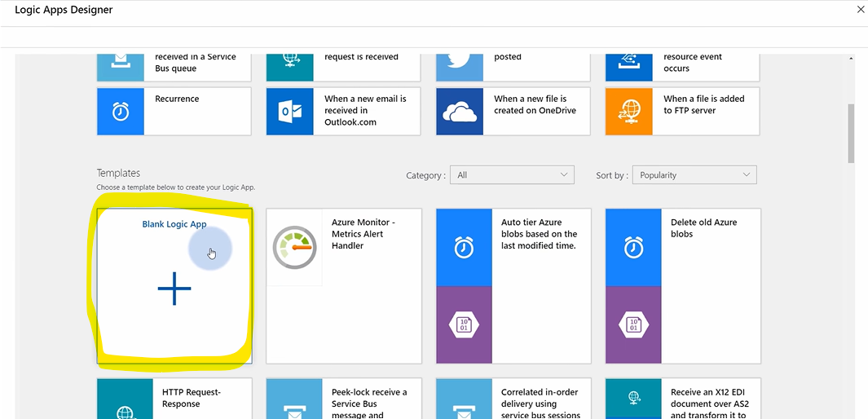Click the Outlook.com email trigger icon
The image size is (868, 419).
tap(290, 111)
